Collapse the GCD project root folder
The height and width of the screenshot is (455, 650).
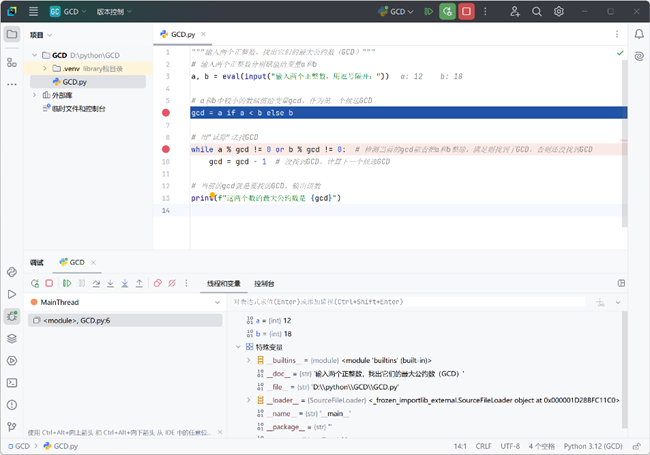[x=35, y=55]
